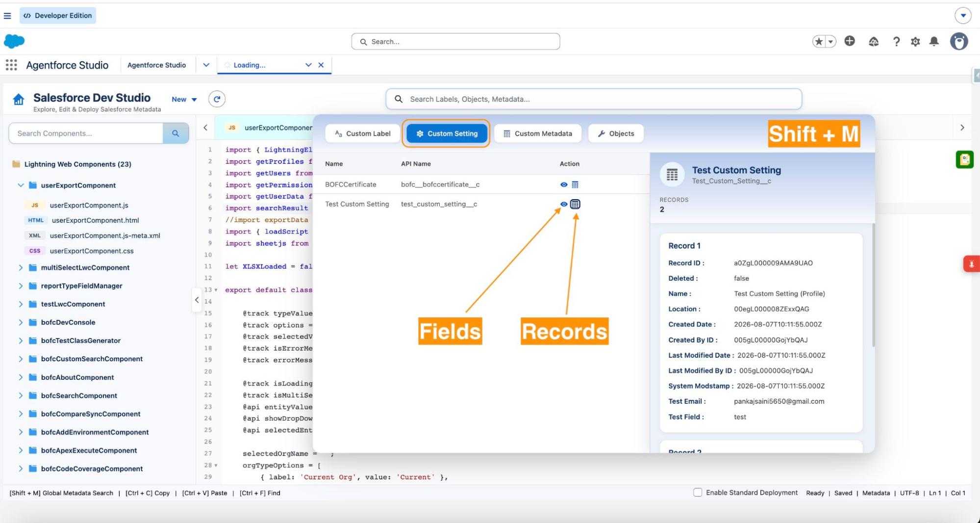Screen dimensions: 980x523
Task: Open the navigation tab dropdown chevron
Action: coord(206,65)
